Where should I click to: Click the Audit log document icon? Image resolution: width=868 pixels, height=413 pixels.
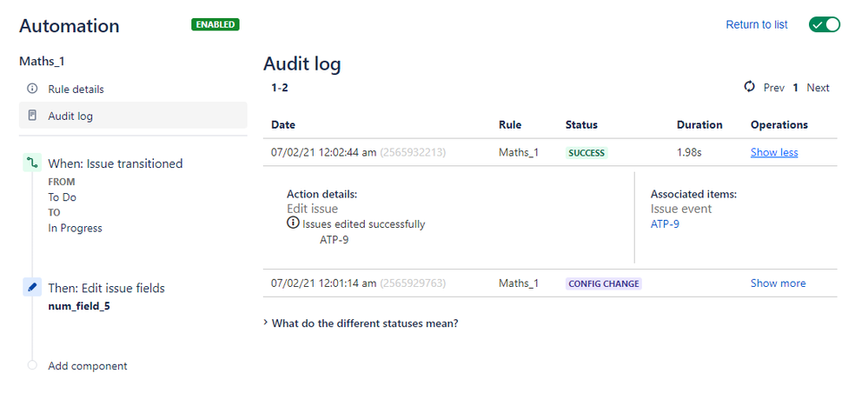32,116
